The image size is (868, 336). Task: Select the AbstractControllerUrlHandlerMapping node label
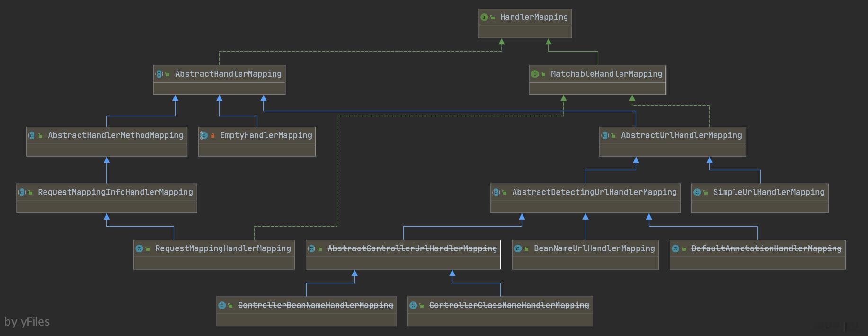click(x=412, y=248)
